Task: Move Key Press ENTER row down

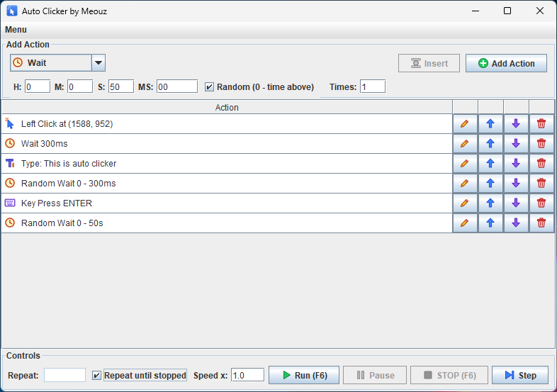Action: 516,203
